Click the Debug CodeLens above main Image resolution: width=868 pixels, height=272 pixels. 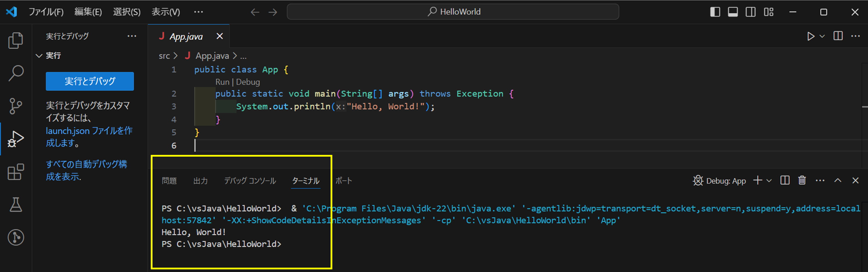[248, 82]
